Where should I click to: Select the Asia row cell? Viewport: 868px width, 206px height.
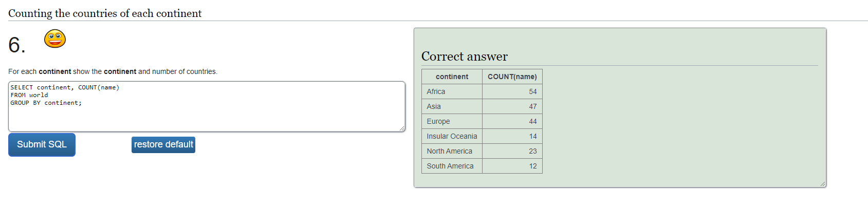click(x=452, y=106)
